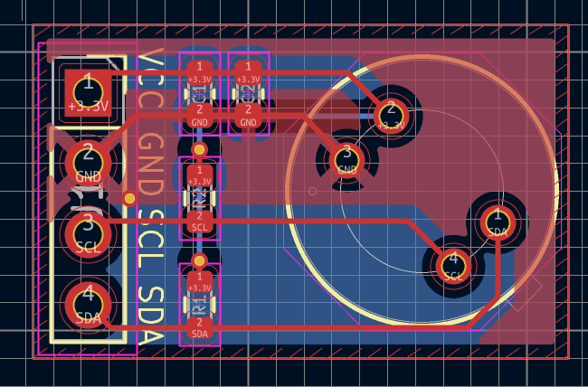Click SMD pad 2 labeled SDA
The width and height of the screenshot is (588, 387).
(200, 328)
